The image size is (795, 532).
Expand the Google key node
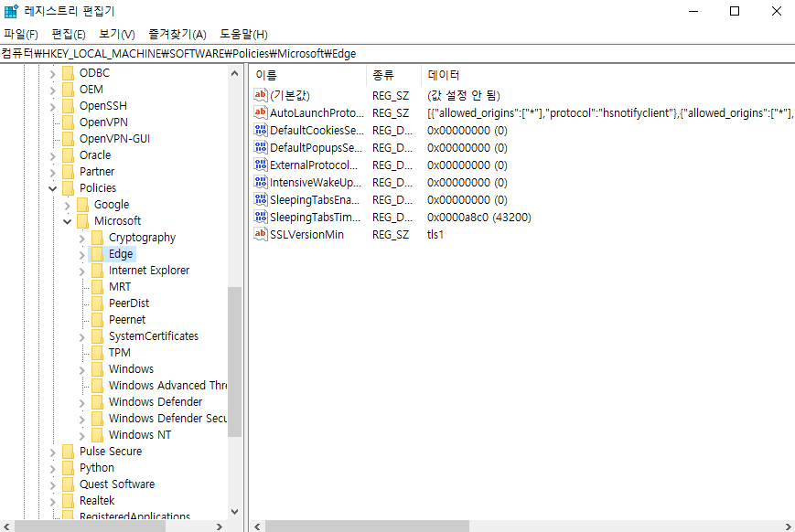coord(67,205)
